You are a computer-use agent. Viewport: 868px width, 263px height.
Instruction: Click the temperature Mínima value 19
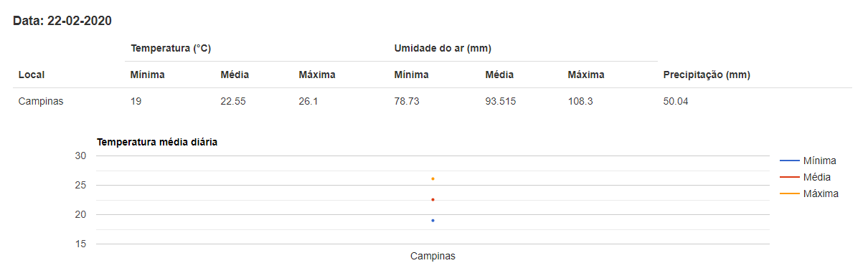pos(136,101)
